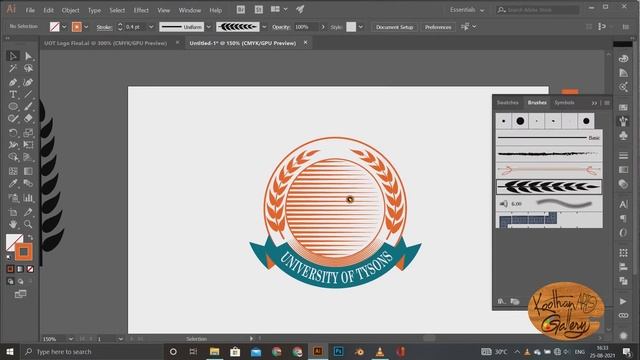Image resolution: width=640 pixels, height=360 pixels.
Task: Click the GPU performance rocket icon
Action: (300, 9)
